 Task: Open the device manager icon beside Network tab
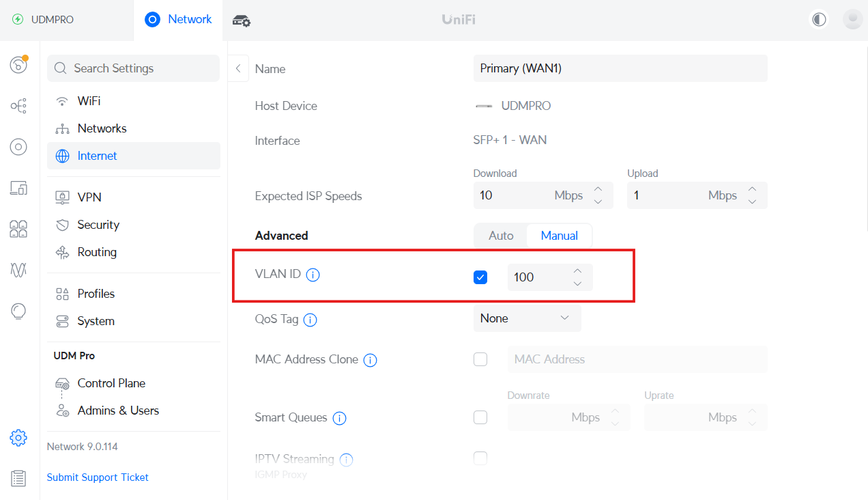coord(242,20)
